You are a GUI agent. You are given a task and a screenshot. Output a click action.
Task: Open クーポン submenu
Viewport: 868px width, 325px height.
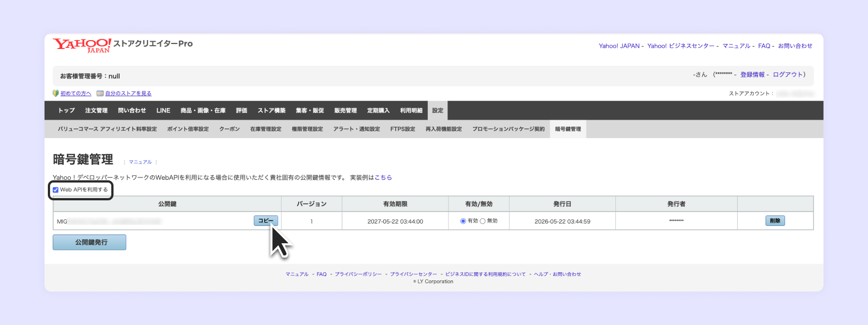click(x=229, y=129)
